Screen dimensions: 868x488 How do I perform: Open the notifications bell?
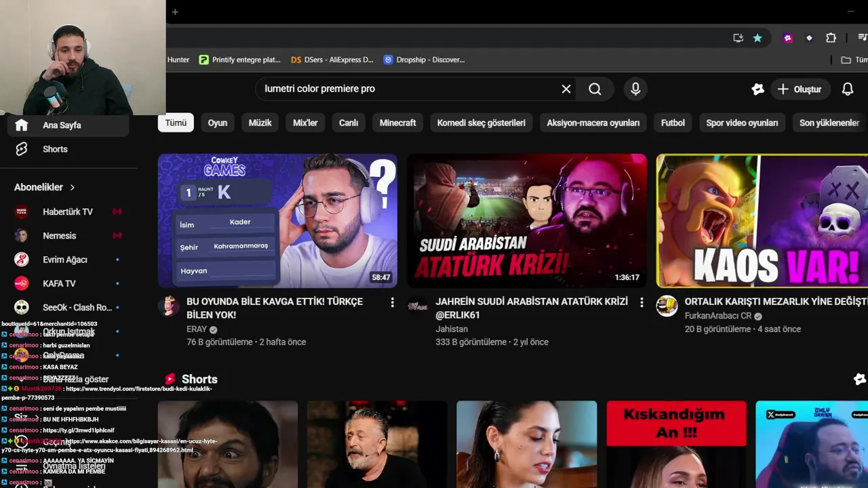coord(848,89)
